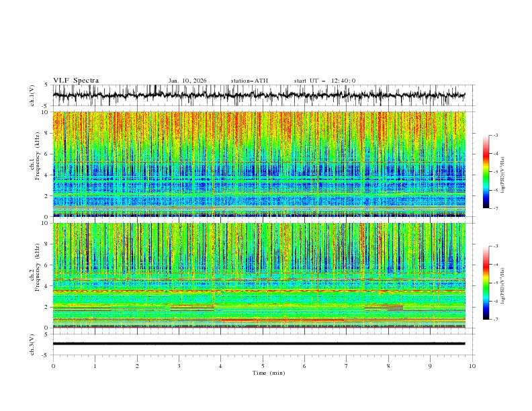Click the Time (min) axis label
532x411 pixels.
[269, 372]
